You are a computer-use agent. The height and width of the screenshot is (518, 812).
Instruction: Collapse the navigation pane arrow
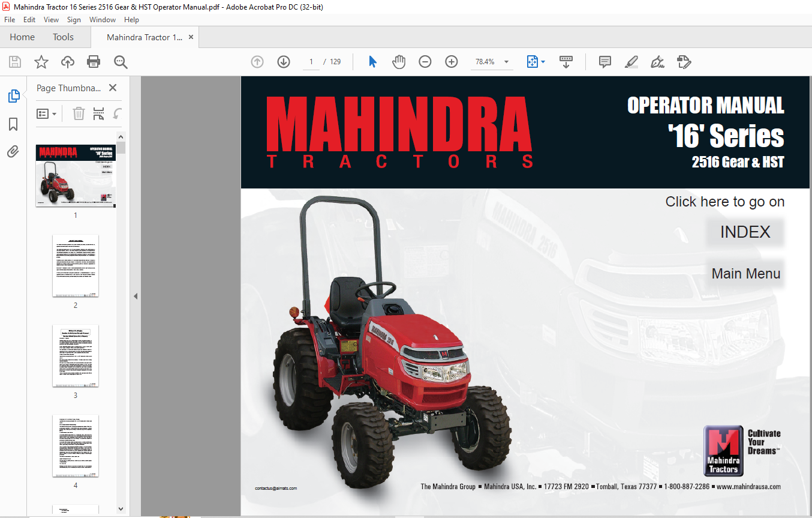pos(136,296)
